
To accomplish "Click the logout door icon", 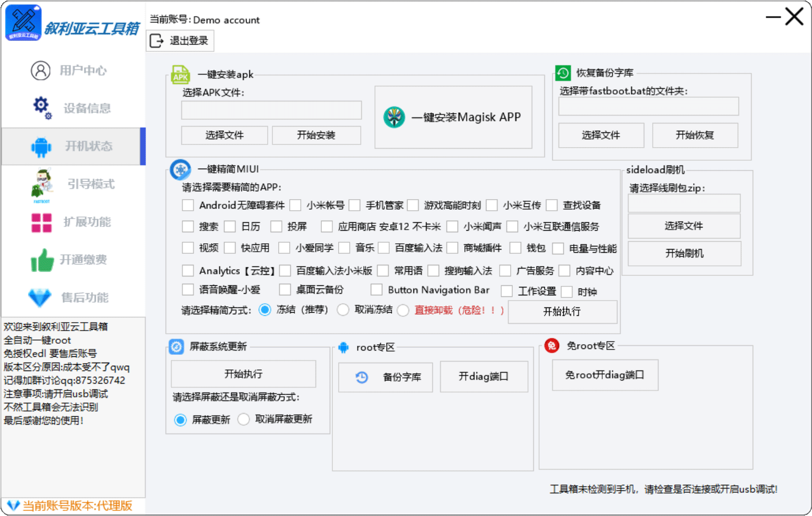I will point(157,41).
